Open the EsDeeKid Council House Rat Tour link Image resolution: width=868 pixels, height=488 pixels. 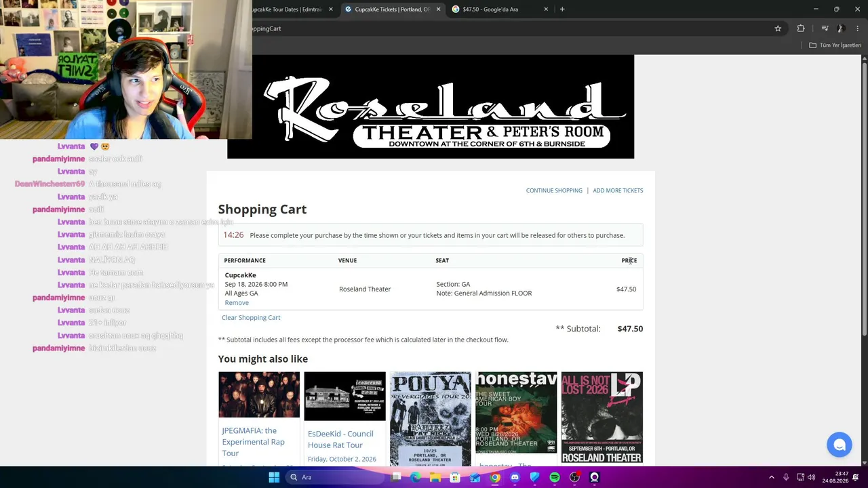tap(340, 439)
